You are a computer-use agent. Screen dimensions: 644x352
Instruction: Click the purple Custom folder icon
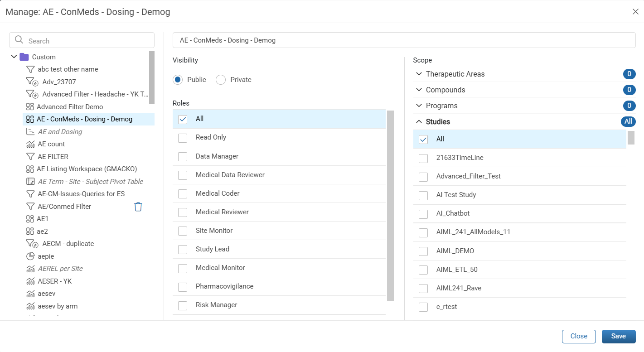pos(24,57)
